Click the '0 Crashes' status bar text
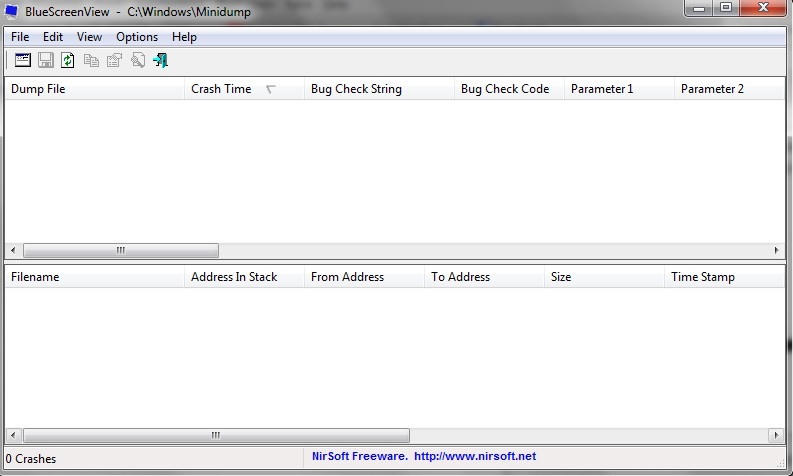 pyautogui.click(x=31, y=459)
